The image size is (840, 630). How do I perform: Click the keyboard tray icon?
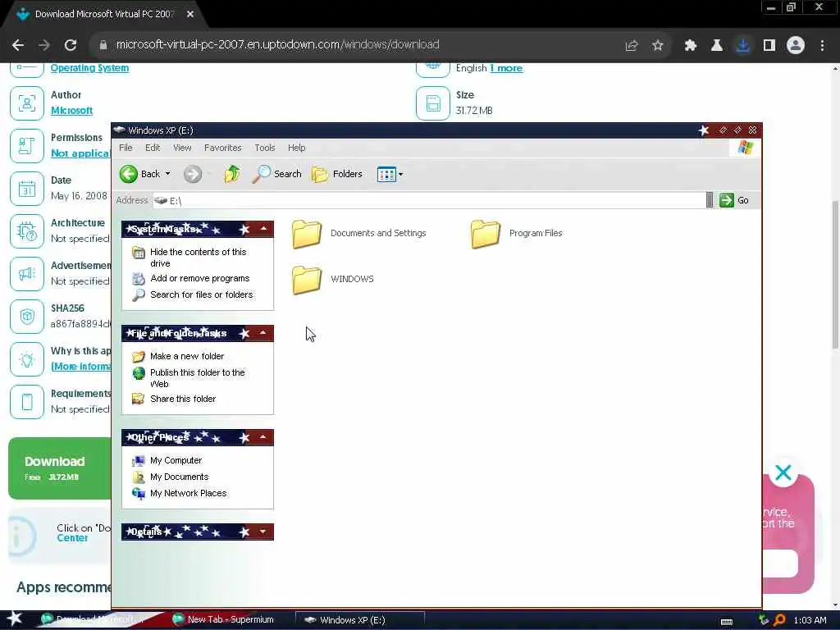coord(727,622)
